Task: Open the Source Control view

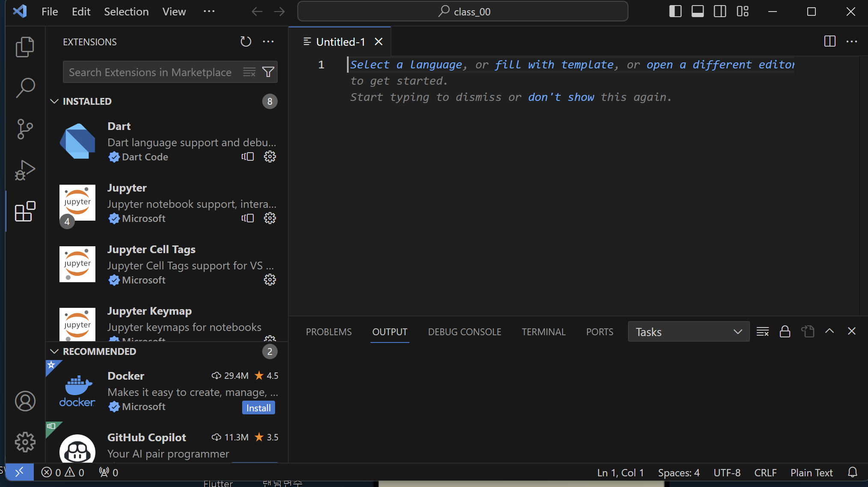Action: point(25,129)
